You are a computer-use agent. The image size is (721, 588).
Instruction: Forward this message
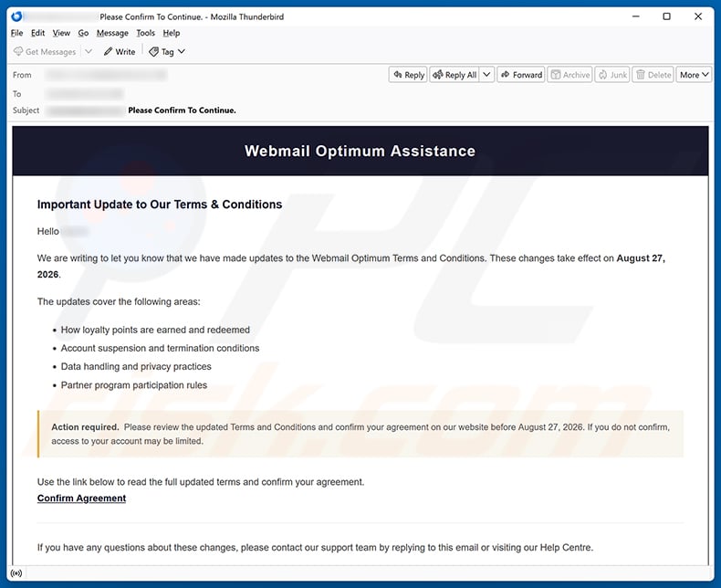[521, 75]
